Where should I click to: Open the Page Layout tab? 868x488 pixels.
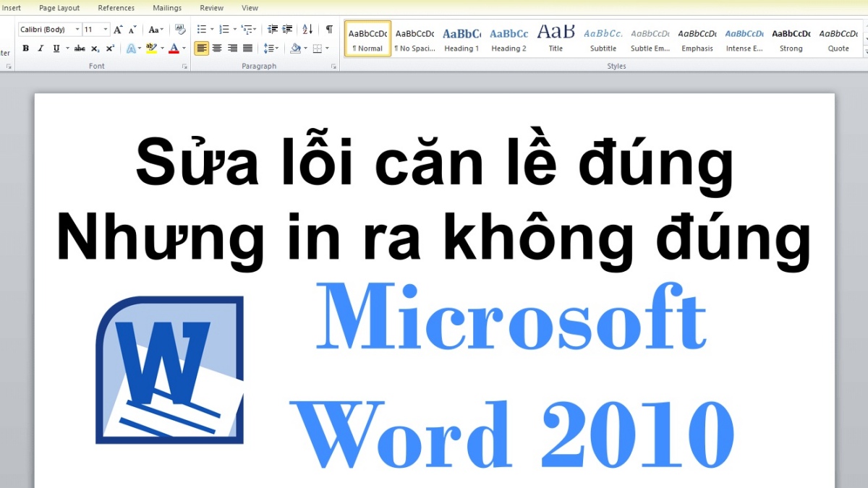coord(59,8)
